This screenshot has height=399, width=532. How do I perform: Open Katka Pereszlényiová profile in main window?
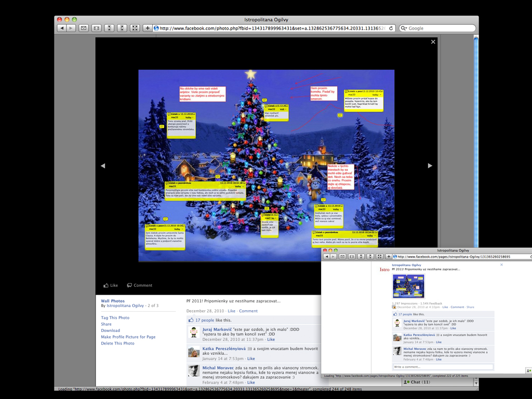[224, 349]
